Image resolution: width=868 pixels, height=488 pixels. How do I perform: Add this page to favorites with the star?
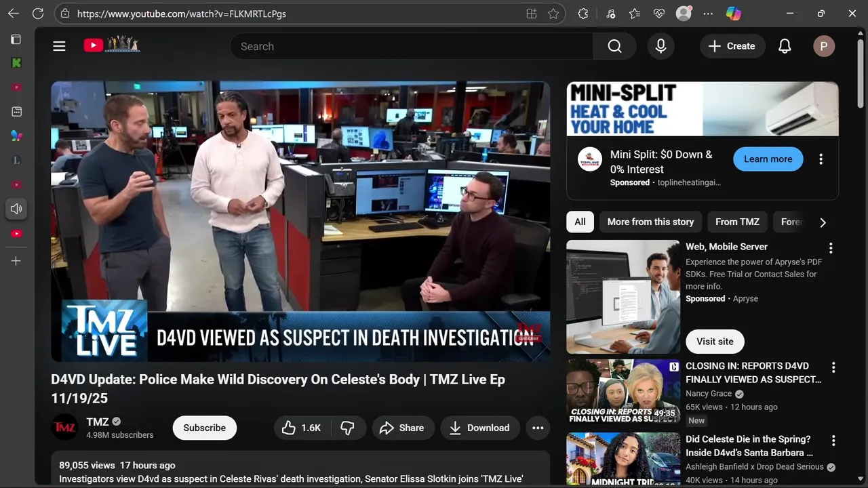pos(553,14)
